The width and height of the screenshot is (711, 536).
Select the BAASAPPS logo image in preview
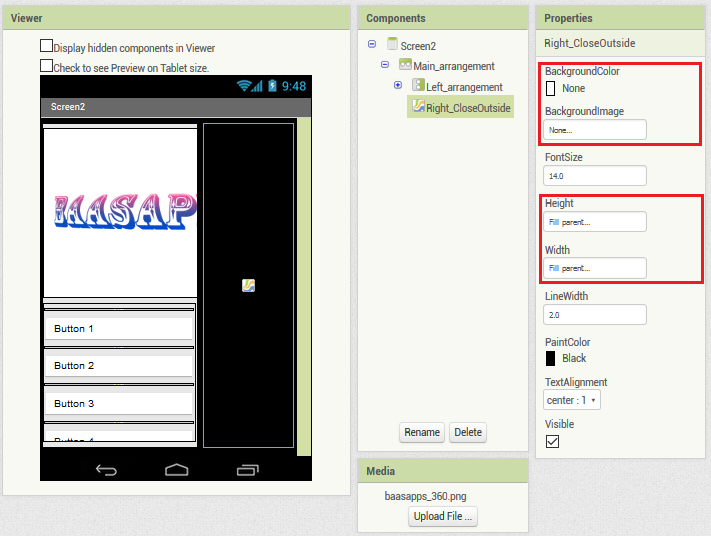[121, 212]
